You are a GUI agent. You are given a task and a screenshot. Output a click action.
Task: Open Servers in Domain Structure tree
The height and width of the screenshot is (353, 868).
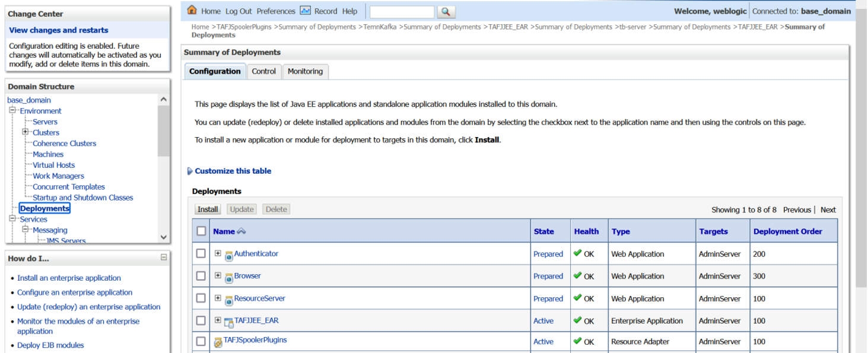point(45,122)
